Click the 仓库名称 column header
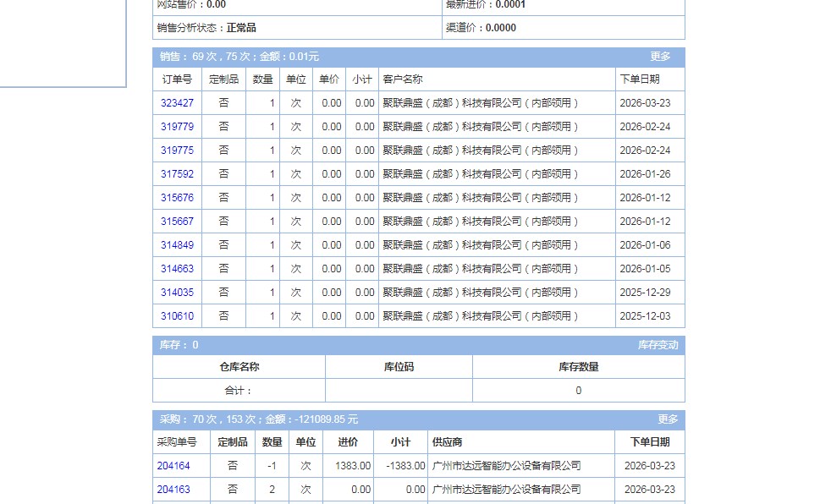 [239, 367]
